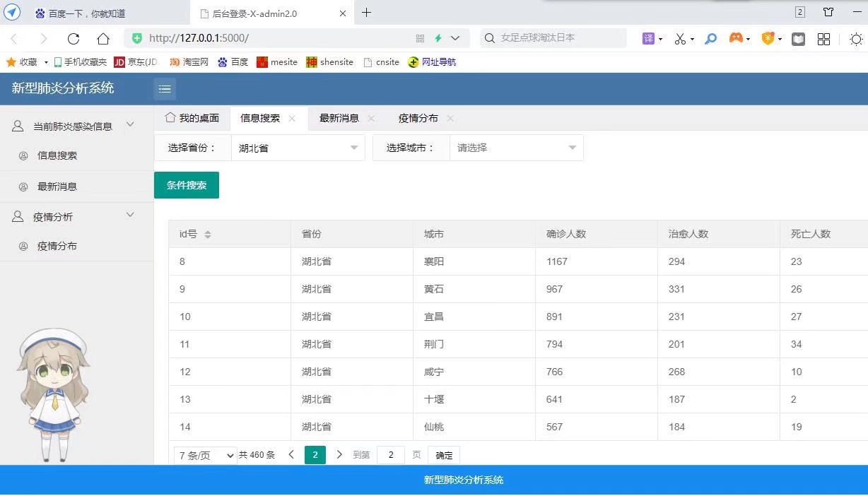The width and height of the screenshot is (868, 496).
Task: Click the page number jump input field
Action: pos(391,456)
